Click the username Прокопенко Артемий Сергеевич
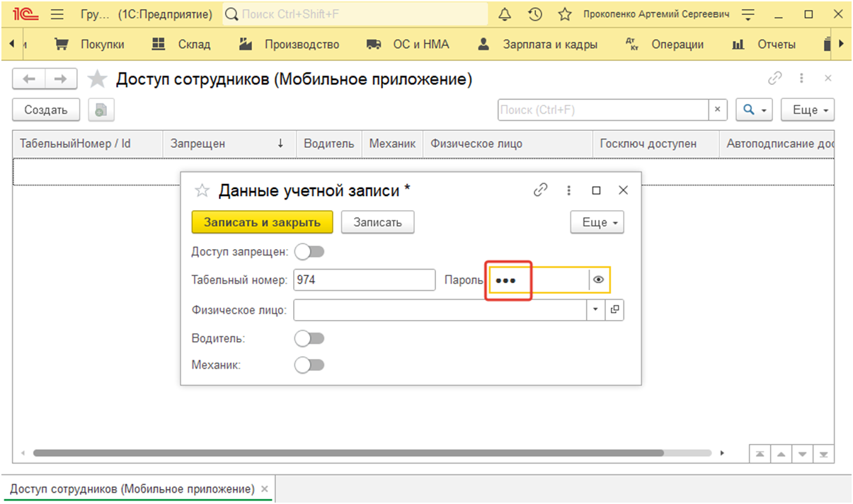853x504 pixels. 656,14
